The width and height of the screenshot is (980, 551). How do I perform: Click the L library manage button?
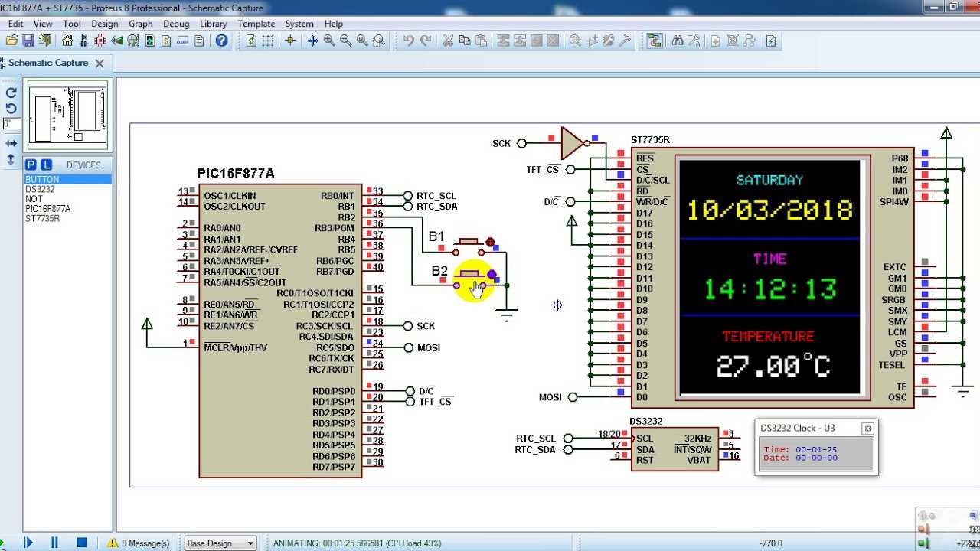pyautogui.click(x=47, y=165)
